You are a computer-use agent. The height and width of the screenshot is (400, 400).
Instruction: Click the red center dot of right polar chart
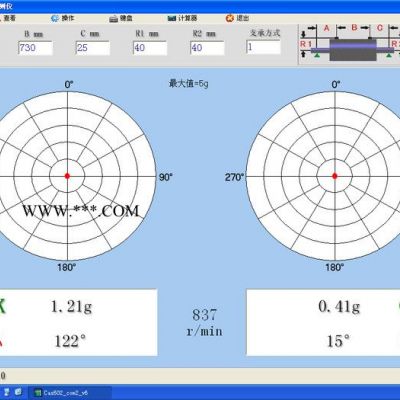[x=335, y=176]
